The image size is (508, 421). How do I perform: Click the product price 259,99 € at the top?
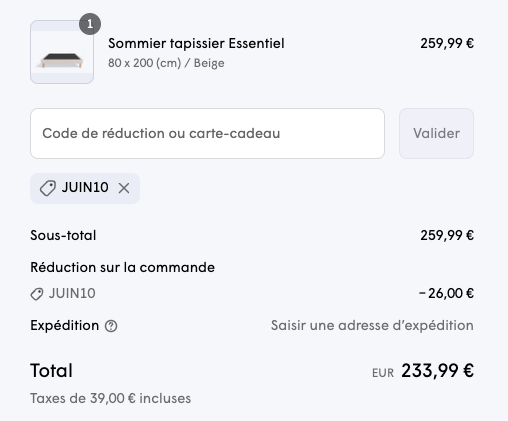point(447,44)
